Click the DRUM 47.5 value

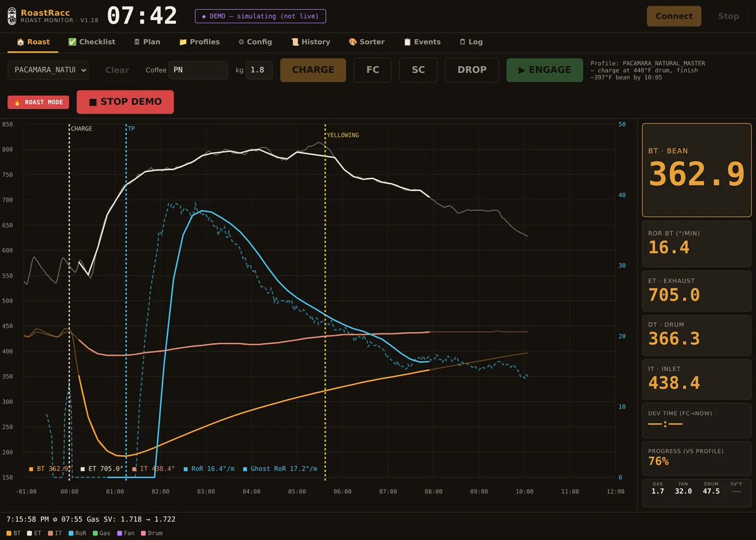pyautogui.click(x=711, y=491)
